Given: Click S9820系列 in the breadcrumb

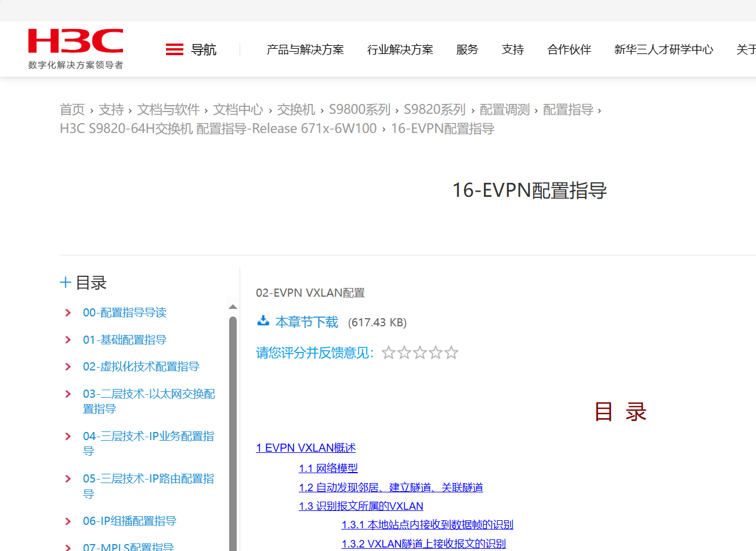Looking at the screenshot, I should click(435, 110).
